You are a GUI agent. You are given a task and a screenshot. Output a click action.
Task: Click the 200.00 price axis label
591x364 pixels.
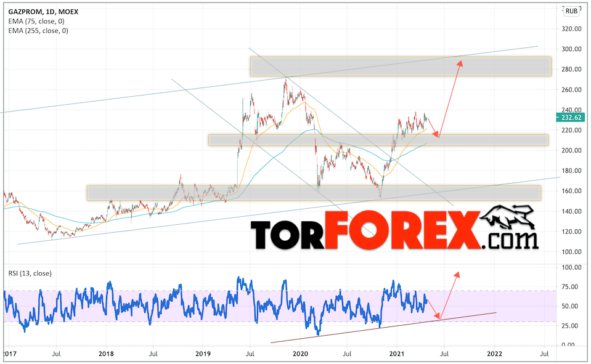[x=571, y=150]
